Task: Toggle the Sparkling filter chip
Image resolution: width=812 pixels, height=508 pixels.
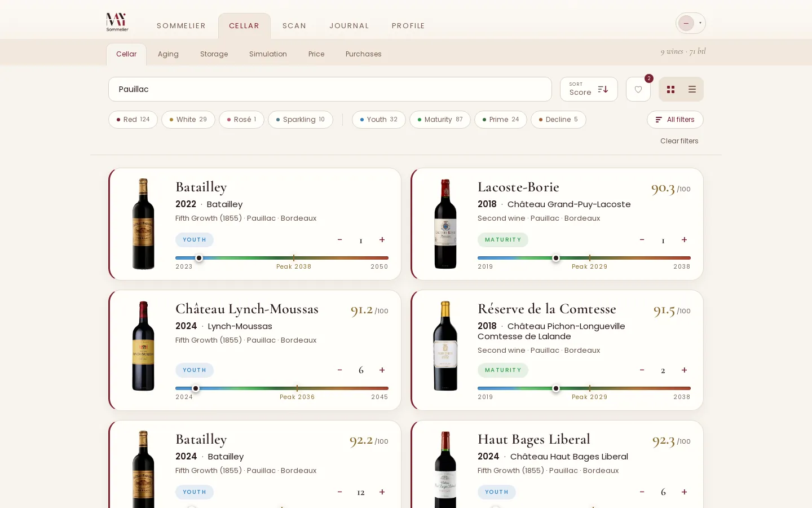Action: [x=301, y=120]
